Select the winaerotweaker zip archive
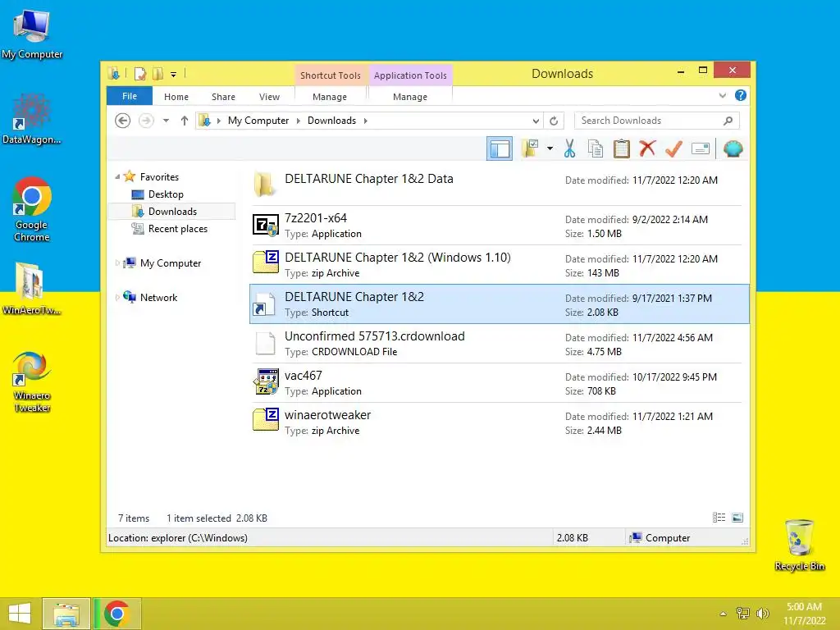 click(500, 422)
